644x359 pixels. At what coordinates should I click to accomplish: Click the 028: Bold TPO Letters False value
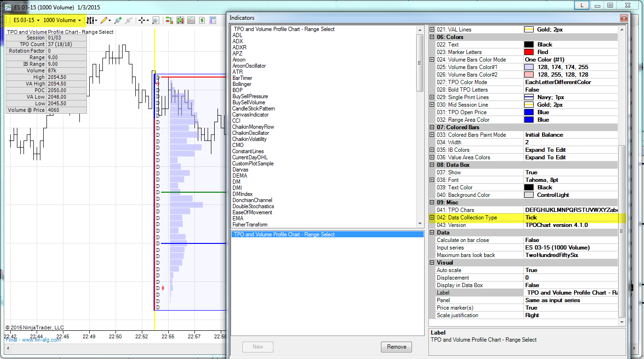point(571,90)
